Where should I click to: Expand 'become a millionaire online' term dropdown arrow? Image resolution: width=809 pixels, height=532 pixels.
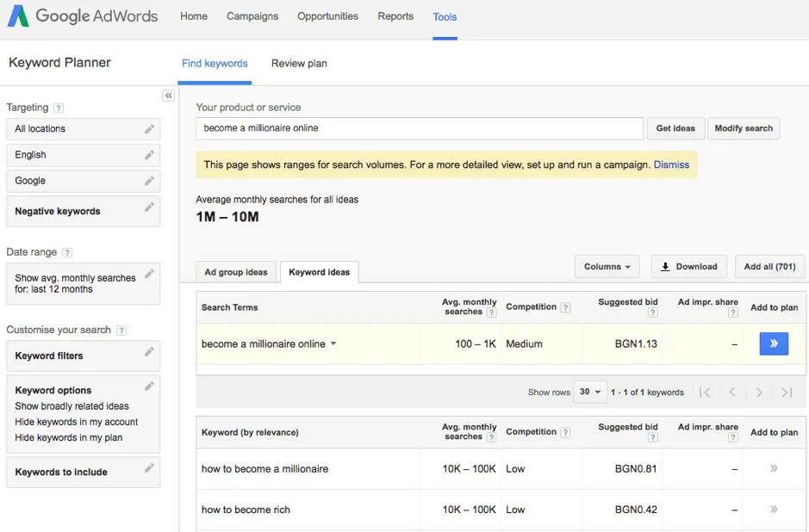[x=333, y=343]
